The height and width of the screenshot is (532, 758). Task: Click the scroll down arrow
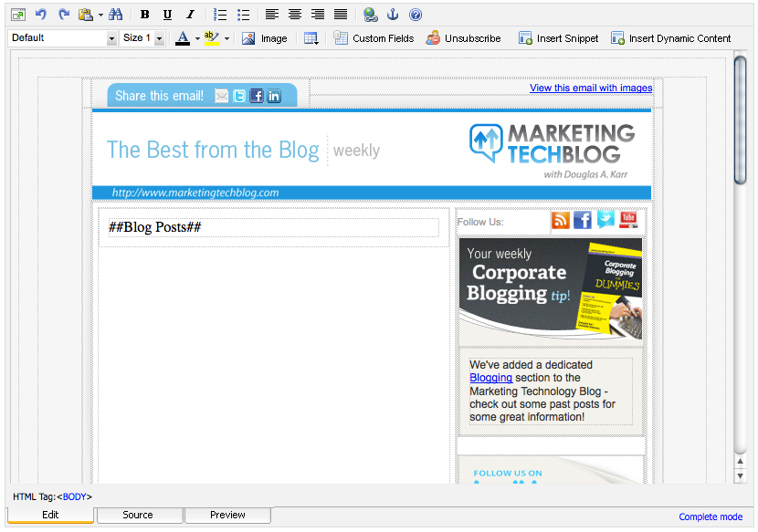[x=740, y=476]
